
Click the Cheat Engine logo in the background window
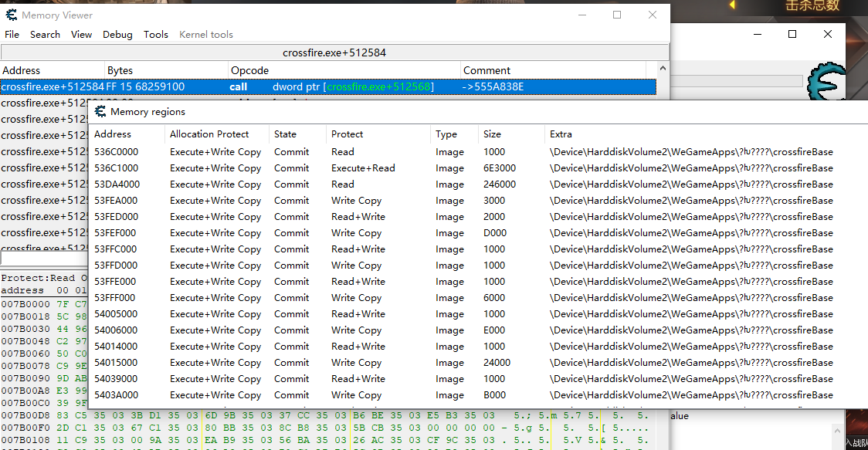pyautogui.click(x=826, y=81)
